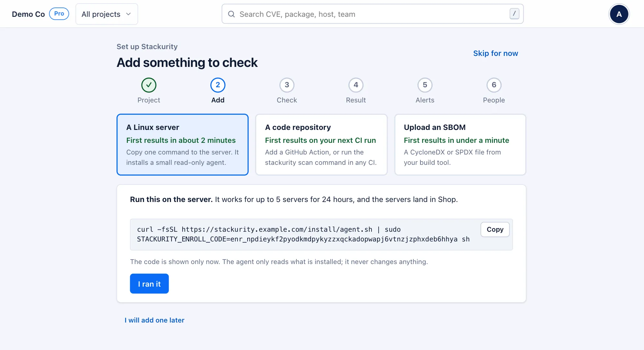Click the curl install command text
Viewport: 644px width, 350px height.
303,234
